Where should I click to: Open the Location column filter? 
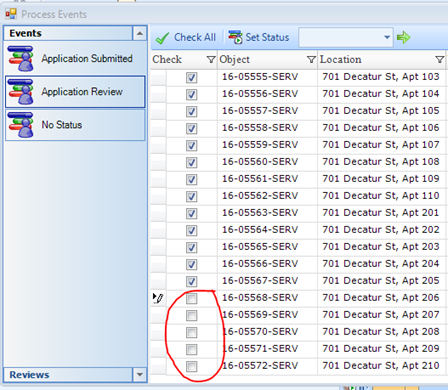[x=440, y=60]
